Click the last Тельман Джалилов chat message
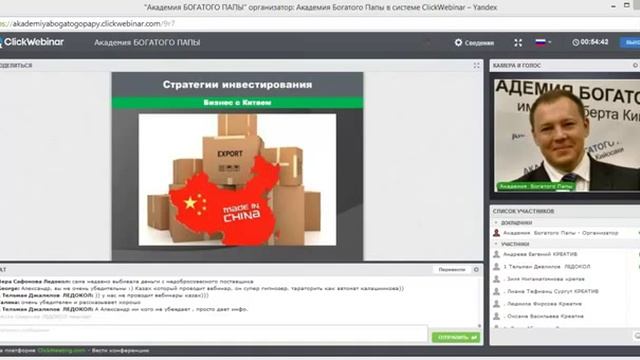 coord(124,309)
